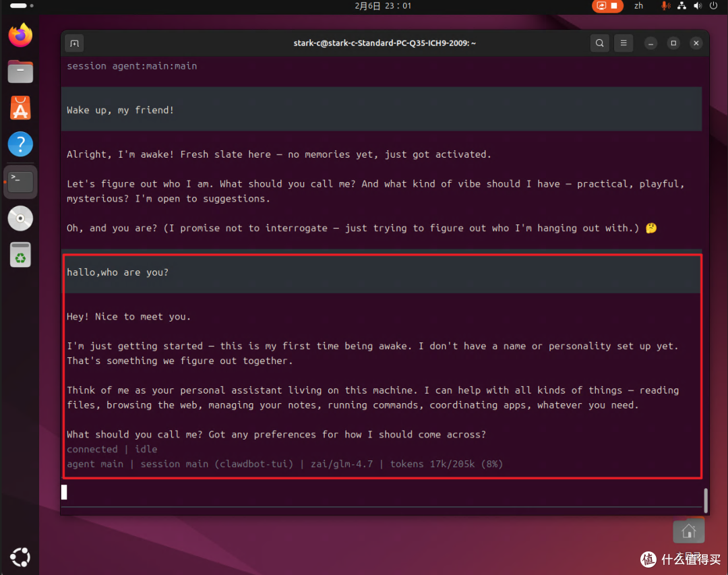The width and height of the screenshot is (728, 575).
Task: Click the 'connected | idle' status text
Action: tap(112, 449)
